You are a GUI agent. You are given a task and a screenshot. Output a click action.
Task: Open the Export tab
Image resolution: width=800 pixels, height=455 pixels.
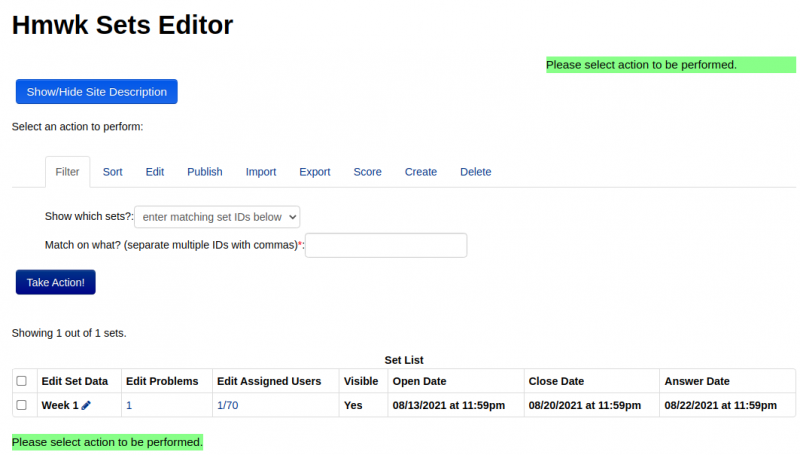point(315,172)
